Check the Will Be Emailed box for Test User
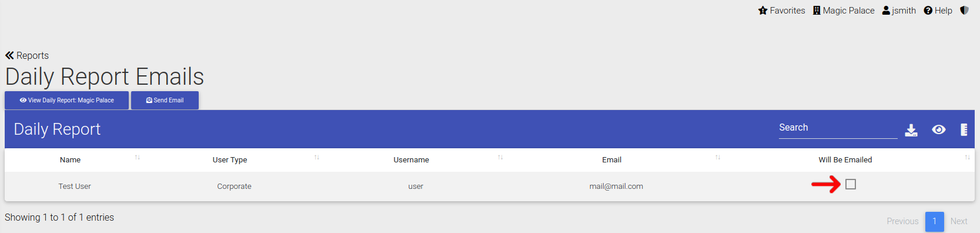This screenshot has height=233, width=980. tap(851, 184)
